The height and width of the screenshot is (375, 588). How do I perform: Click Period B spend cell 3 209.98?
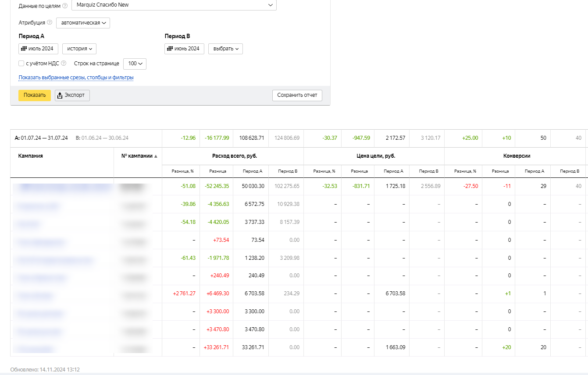click(290, 258)
